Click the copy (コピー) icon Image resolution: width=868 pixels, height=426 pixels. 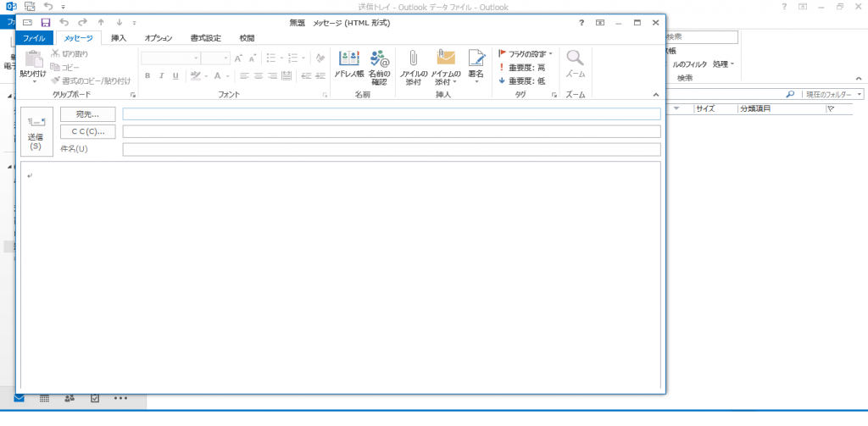pos(55,67)
